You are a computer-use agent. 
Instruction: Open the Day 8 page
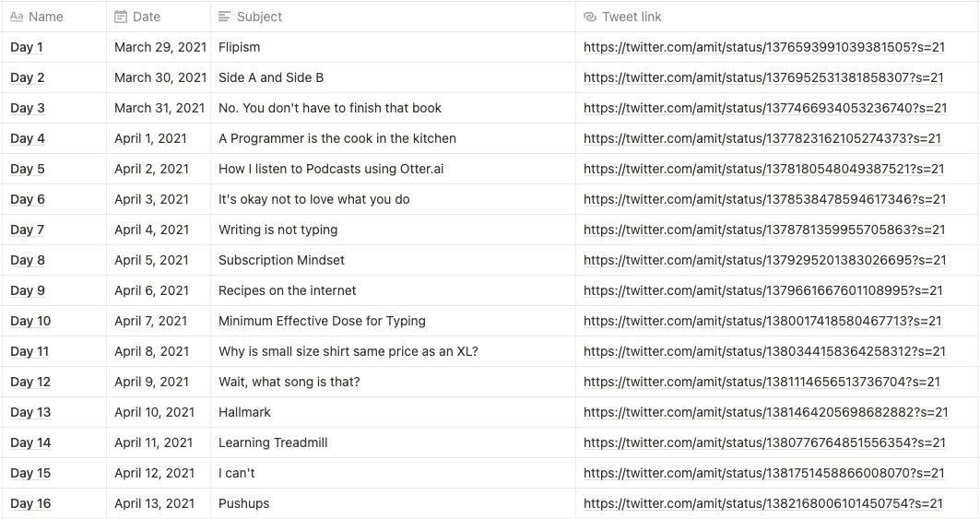point(28,260)
